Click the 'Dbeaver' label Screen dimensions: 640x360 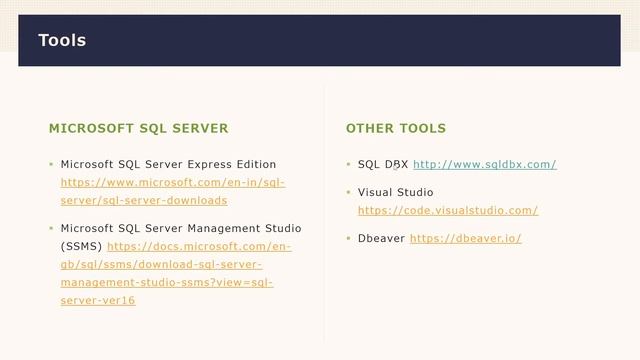click(381, 238)
